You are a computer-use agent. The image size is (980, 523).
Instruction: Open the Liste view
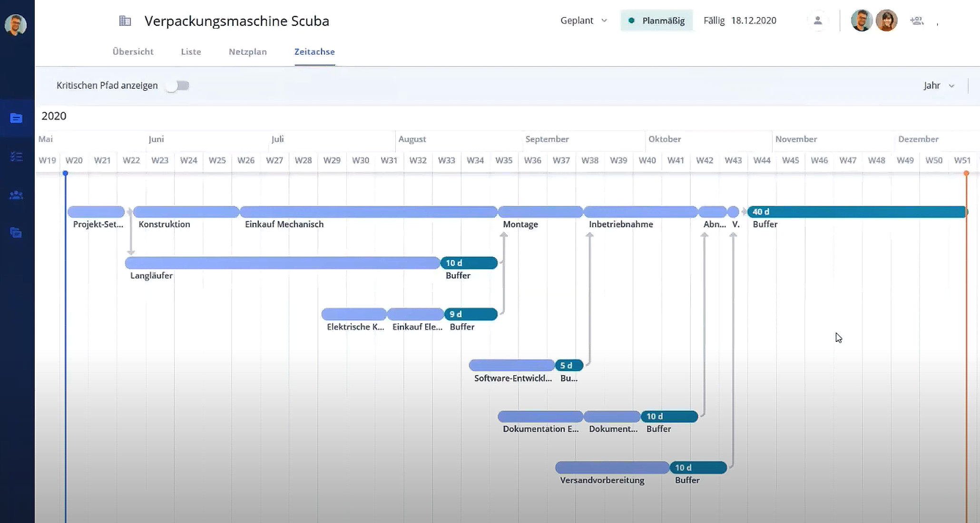click(x=190, y=51)
